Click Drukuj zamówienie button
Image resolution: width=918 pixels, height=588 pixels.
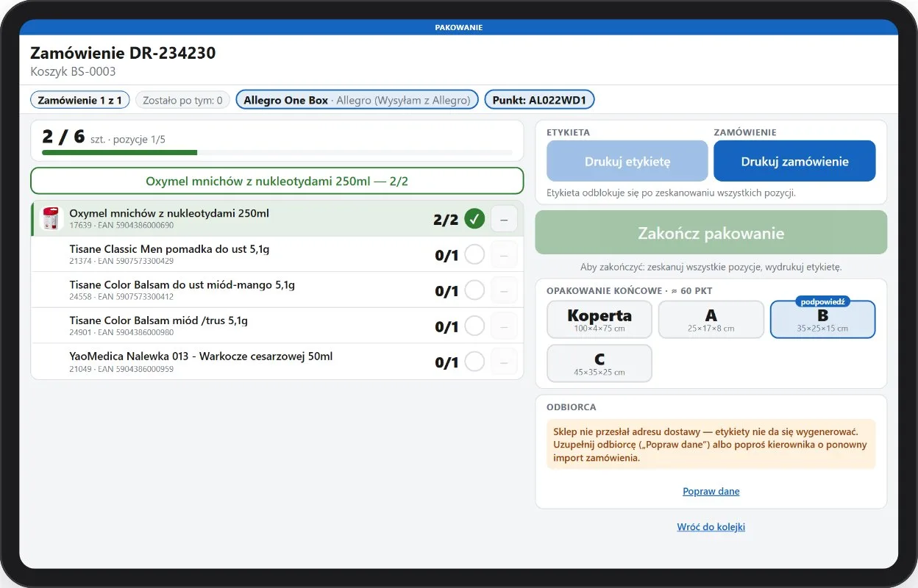(794, 161)
